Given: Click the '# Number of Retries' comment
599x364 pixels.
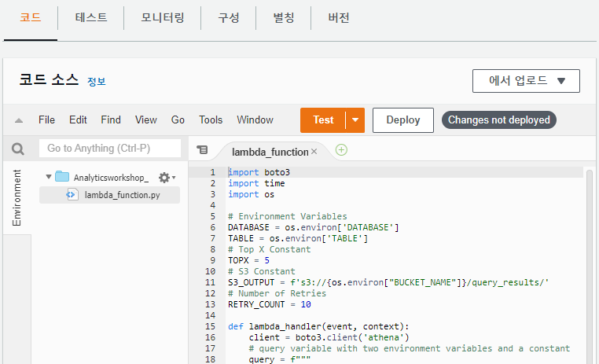Looking at the screenshot, I should click(x=277, y=294).
